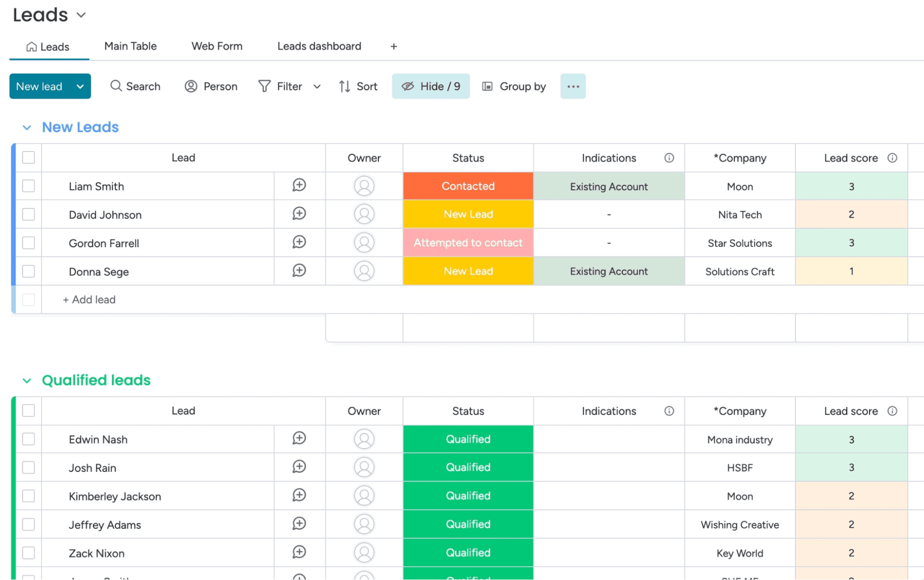The width and height of the screenshot is (924, 580).
Task: Open conversation for Liam Smith
Action: pyautogui.click(x=299, y=185)
